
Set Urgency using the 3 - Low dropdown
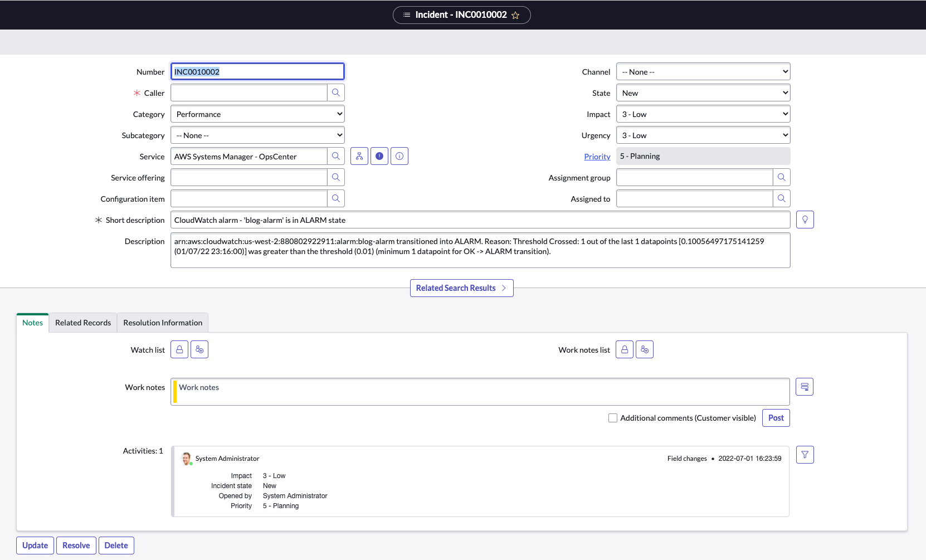[x=703, y=135]
